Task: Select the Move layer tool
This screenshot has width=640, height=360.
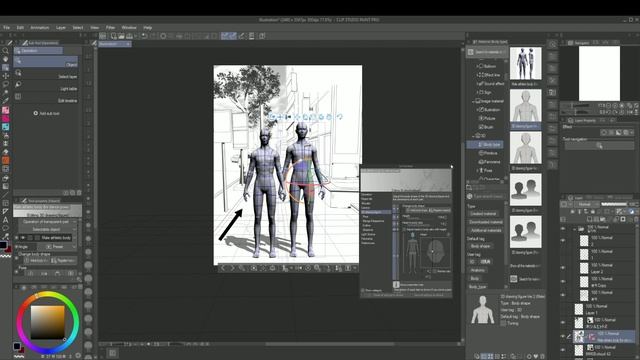Action: pos(5,76)
